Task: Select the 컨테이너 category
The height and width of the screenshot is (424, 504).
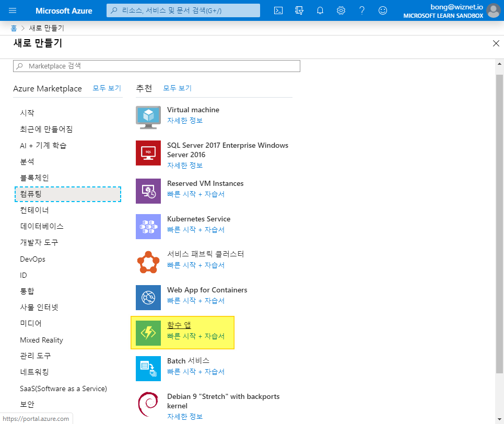Action: tap(34, 210)
